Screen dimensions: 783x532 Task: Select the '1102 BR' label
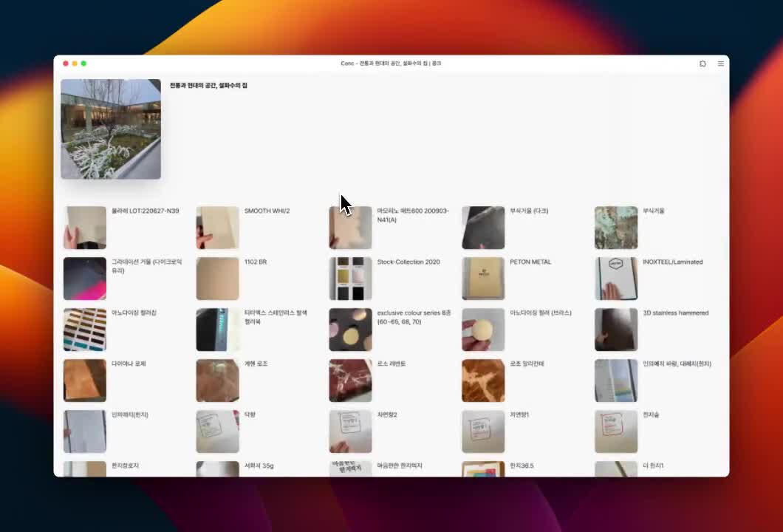tap(255, 262)
